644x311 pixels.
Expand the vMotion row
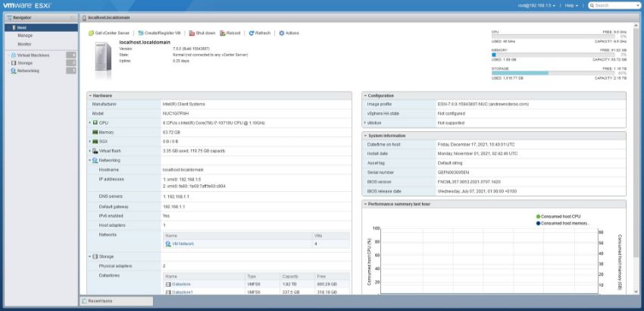tap(364, 123)
